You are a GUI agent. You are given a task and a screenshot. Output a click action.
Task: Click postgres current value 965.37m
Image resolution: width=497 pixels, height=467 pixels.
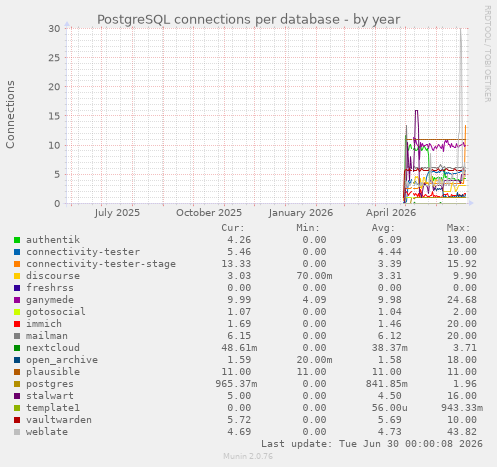pos(236,384)
